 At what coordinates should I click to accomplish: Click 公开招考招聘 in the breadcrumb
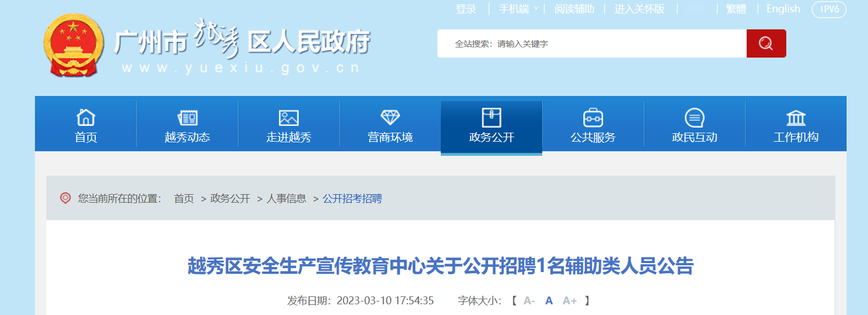352,198
